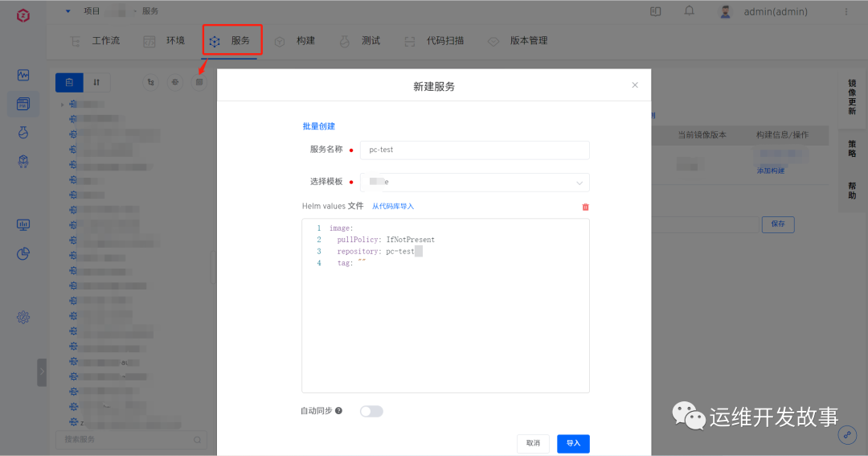Expand the collapsed left sidebar chevron
868x456 pixels.
pos(42,372)
